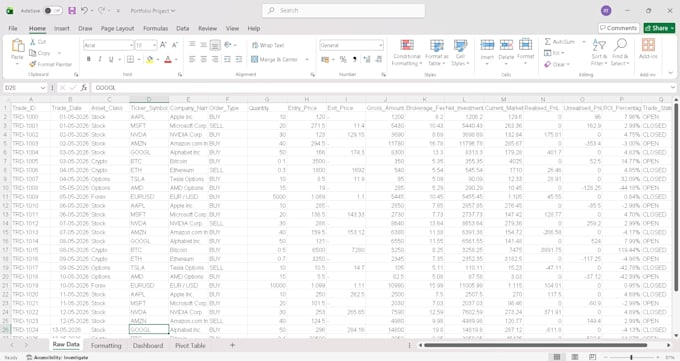This screenshot has width=680, height=361.
Task: Decrease cell indent
Action: click(x=227, y=59)
